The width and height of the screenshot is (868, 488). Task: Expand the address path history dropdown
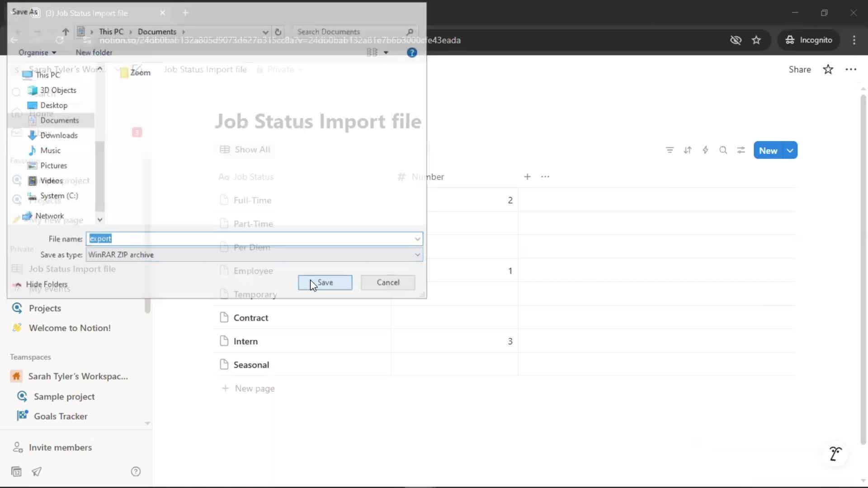point(265,32)
